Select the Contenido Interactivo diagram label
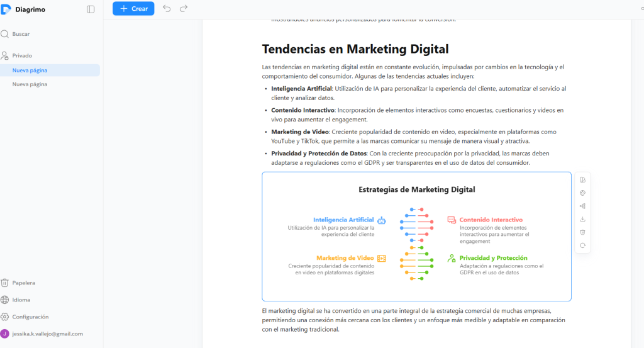The image size is (644, 348). point(491,220)
